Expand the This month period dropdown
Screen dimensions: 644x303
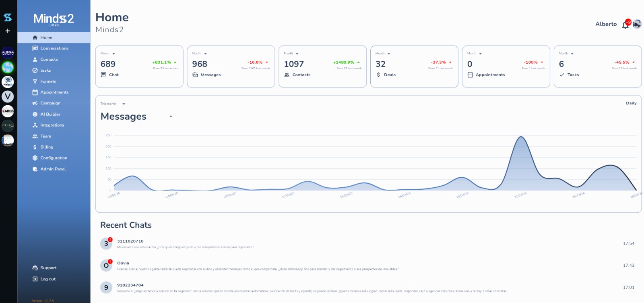(124, 104)
